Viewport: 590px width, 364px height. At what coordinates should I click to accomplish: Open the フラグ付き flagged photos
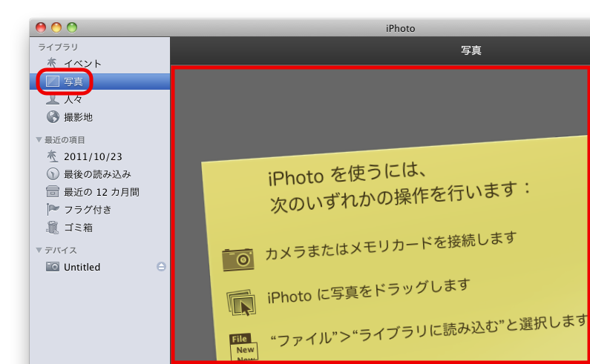tap(88, 210)
